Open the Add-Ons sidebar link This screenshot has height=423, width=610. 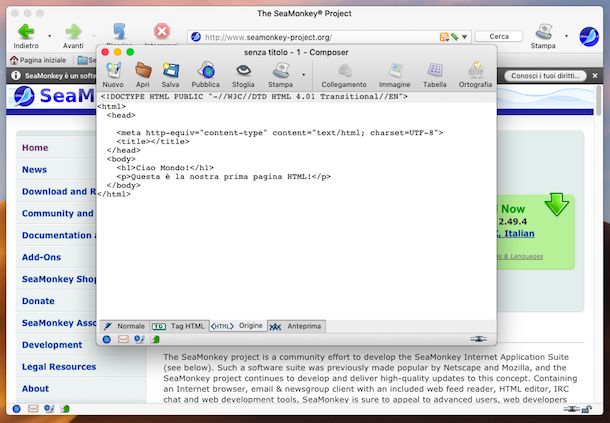coord(41,257)
